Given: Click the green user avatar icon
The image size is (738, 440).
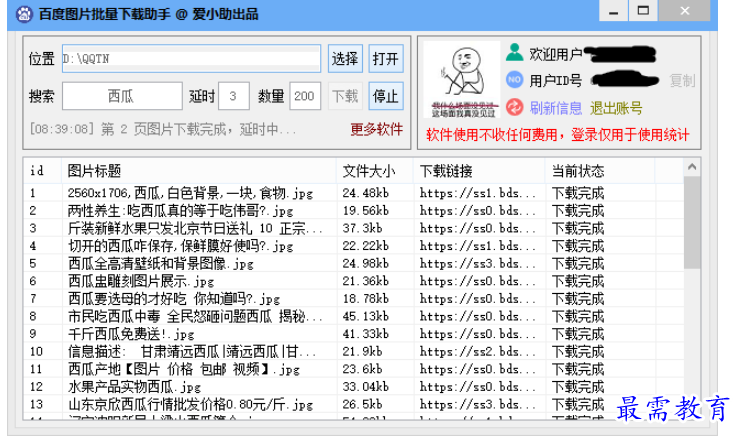Looking at the screenshot, I should pyautogui.click(x=514, y=53).
